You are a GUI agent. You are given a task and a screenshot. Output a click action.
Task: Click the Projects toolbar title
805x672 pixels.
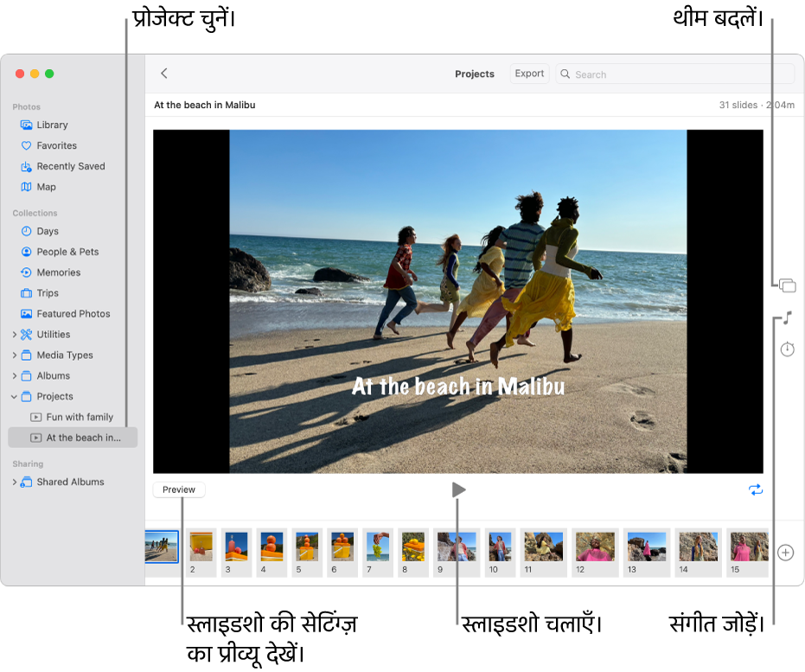coord(475,74)
